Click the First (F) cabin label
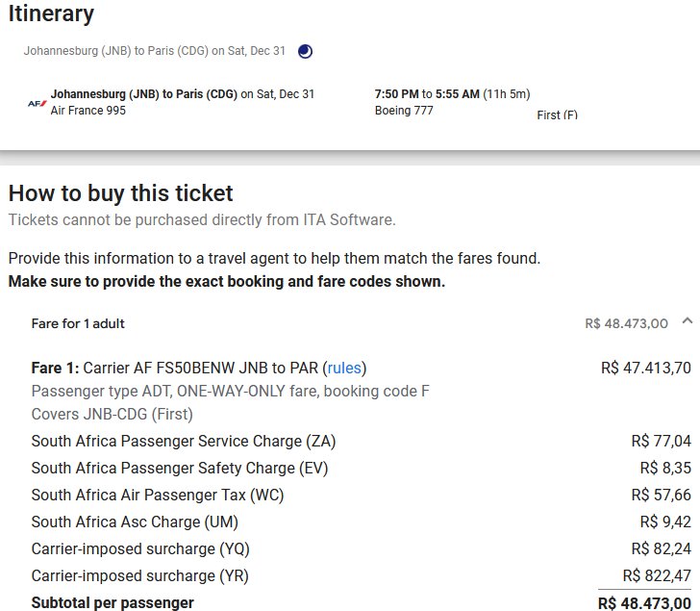700x611 pixels. (557, 115)
